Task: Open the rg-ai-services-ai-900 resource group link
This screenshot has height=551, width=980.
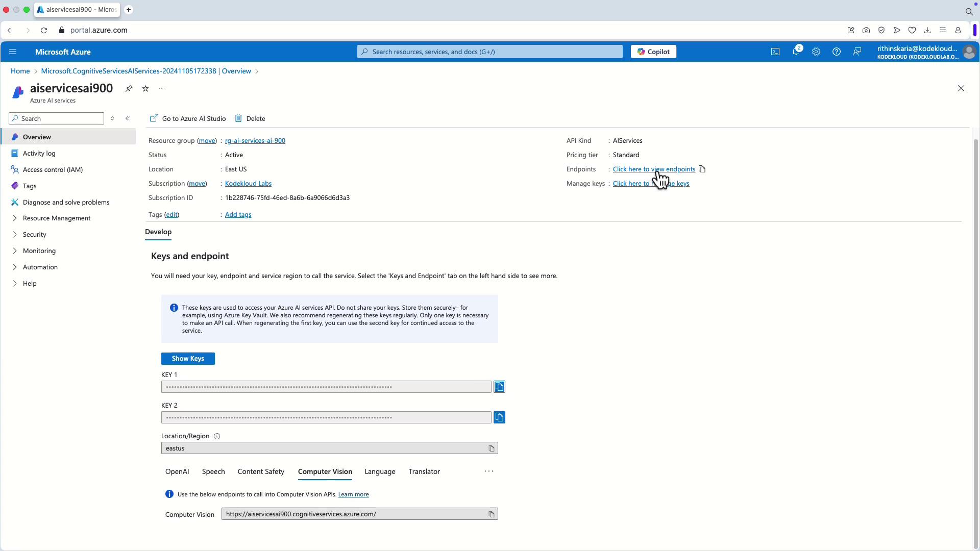Action: [255, 141]
